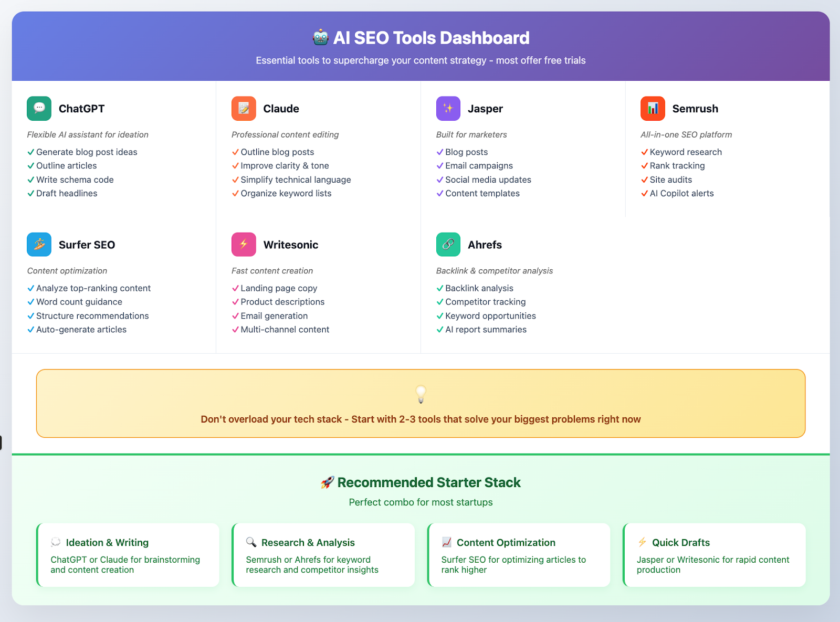Click 'Write schema code' in ChatGPT list

click(75, 180)
